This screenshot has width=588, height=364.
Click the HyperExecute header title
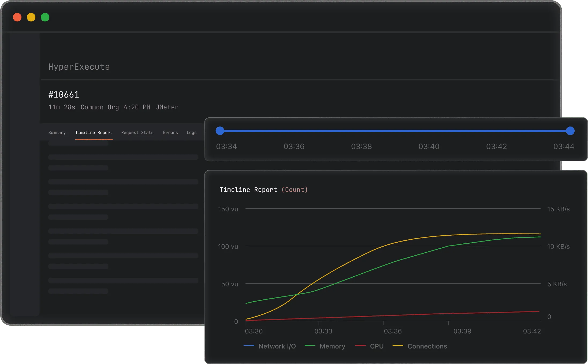click(79, 67)
